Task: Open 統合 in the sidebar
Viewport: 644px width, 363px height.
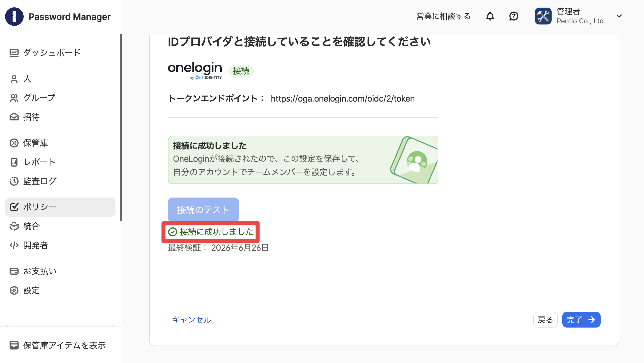Action: click(60, 226)
